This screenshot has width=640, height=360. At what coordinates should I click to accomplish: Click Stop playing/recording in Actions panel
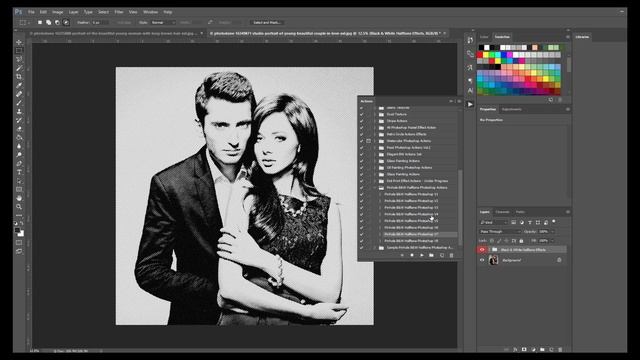(x=402, y=255)
